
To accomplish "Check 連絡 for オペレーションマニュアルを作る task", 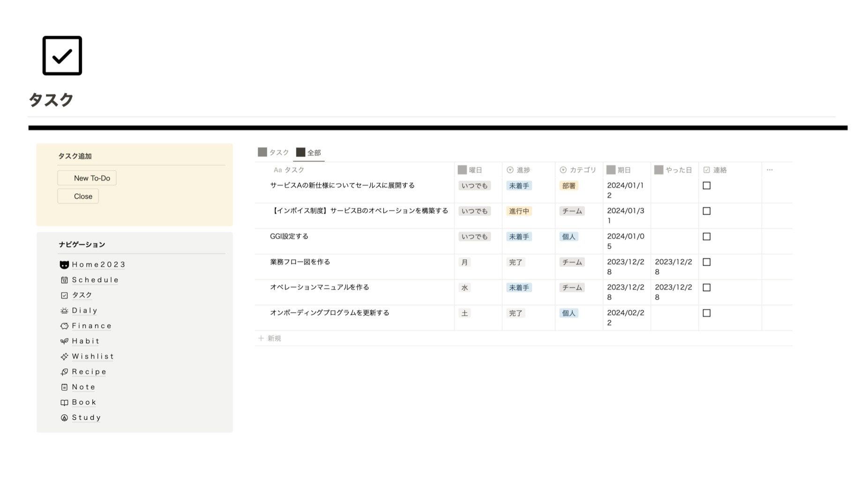I will pyautogui.click(x=707, y=287).
